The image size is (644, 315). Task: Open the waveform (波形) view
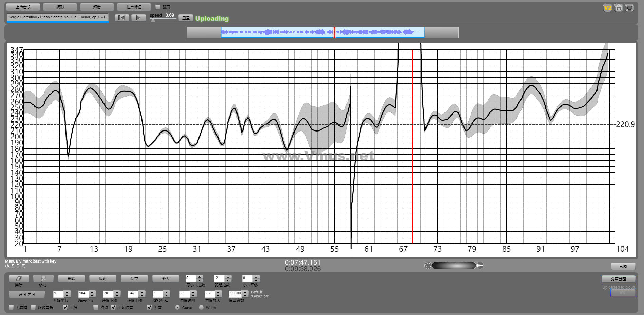[60, 7]
